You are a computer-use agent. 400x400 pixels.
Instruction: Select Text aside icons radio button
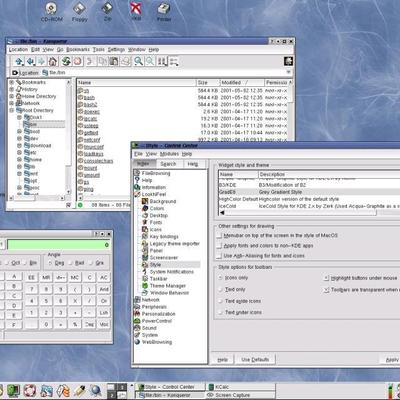[220, 301]
